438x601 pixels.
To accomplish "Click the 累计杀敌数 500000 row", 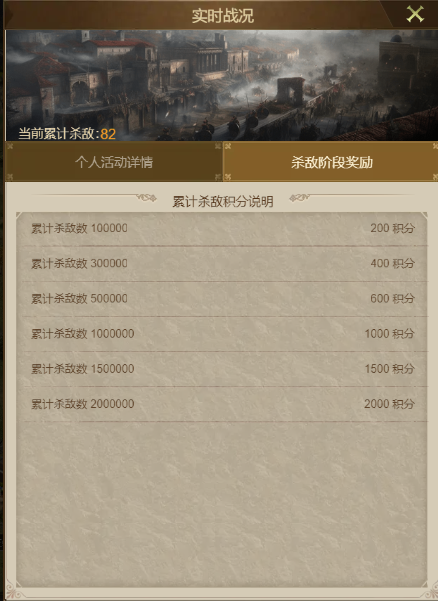I will (224, 299).
